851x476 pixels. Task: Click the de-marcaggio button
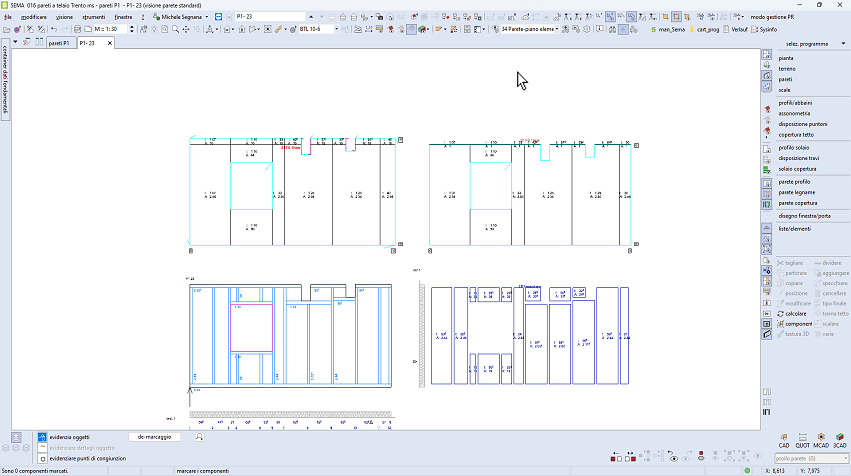point(155,437)
